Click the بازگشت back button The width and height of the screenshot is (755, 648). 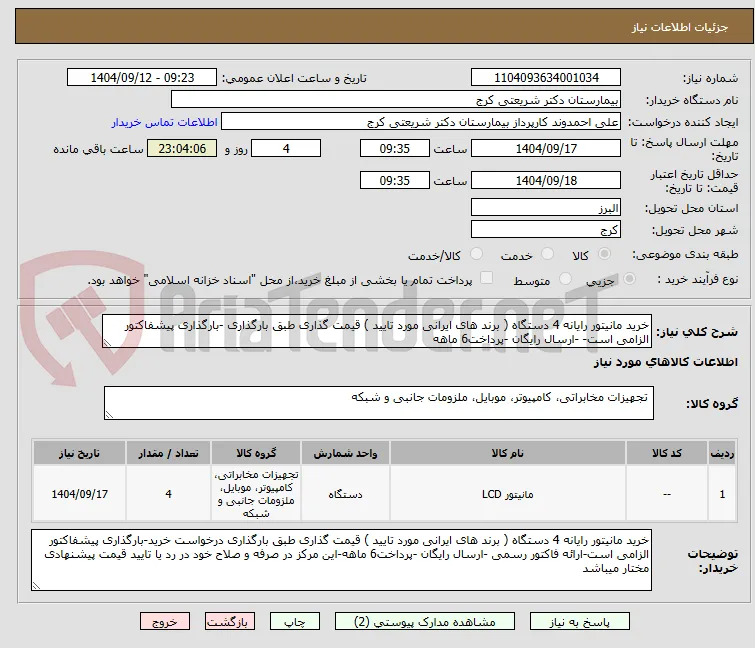coord(229,622)
